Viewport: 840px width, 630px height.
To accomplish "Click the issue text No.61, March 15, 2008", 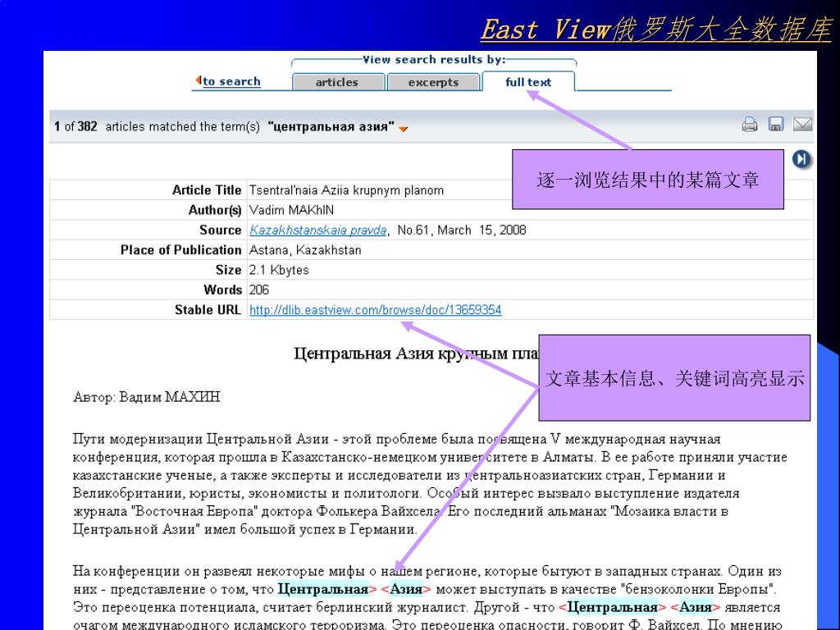I will pyautogui.click(x=462, y=230).
